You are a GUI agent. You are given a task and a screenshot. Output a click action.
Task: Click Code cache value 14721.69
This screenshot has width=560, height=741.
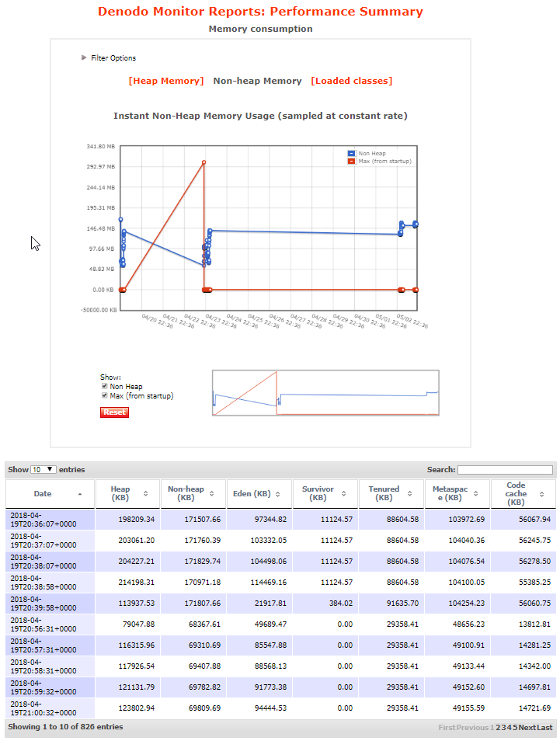(x=534, y=708)
